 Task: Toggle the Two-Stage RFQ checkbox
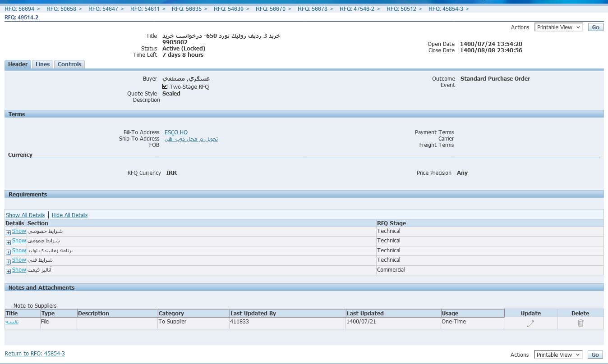coord(165,86)
